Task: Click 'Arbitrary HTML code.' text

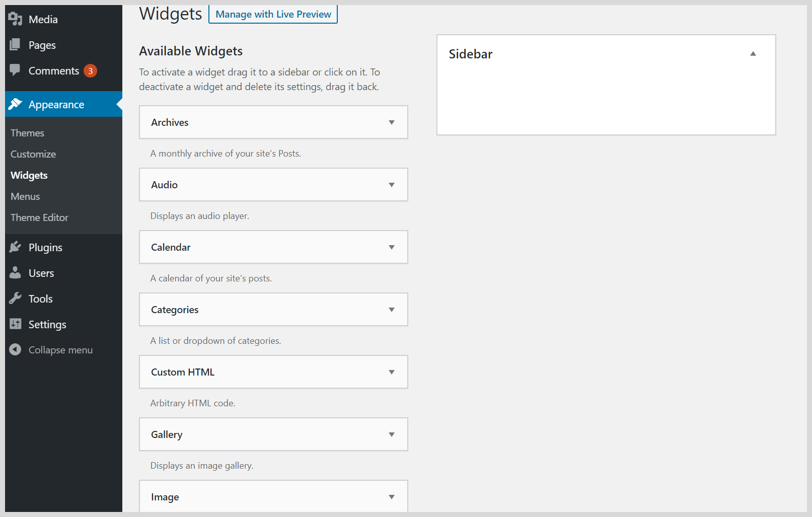Action: tap(193, 403)
